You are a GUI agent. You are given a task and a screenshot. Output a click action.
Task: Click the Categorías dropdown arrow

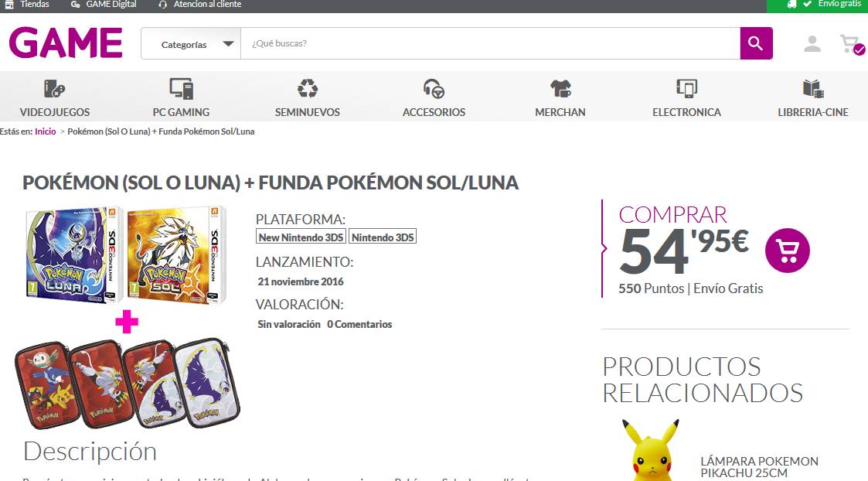pos(228,44)
